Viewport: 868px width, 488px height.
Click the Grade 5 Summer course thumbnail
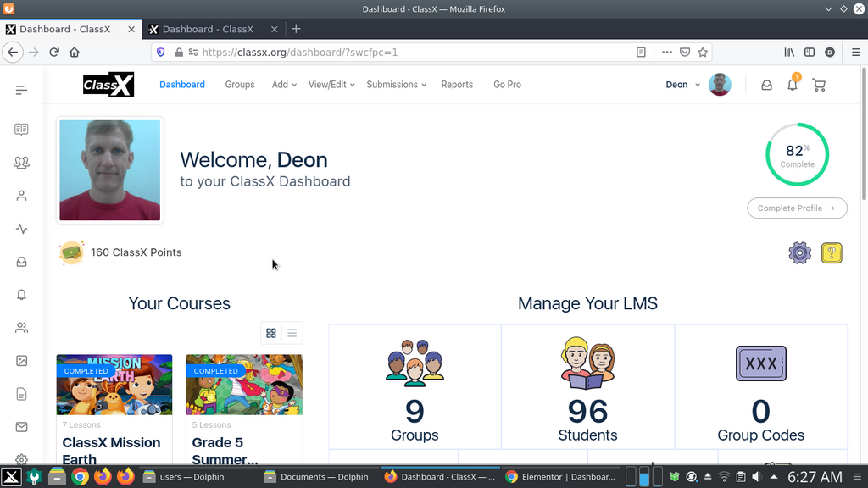244,385
